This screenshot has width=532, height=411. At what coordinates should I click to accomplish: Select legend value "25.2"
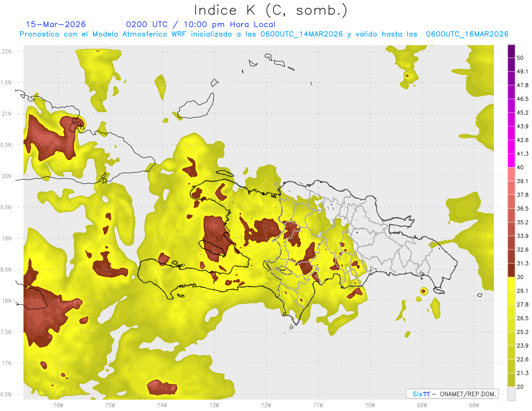(x=523, y=332)
